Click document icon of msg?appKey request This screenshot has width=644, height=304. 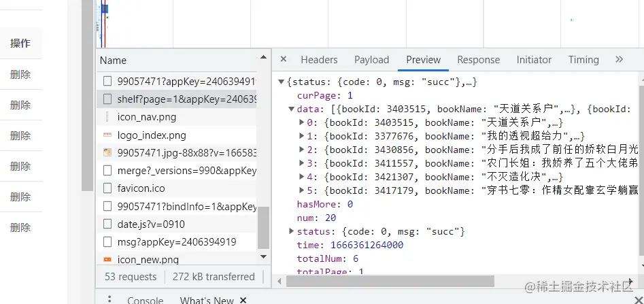click(x=107, y=241)
